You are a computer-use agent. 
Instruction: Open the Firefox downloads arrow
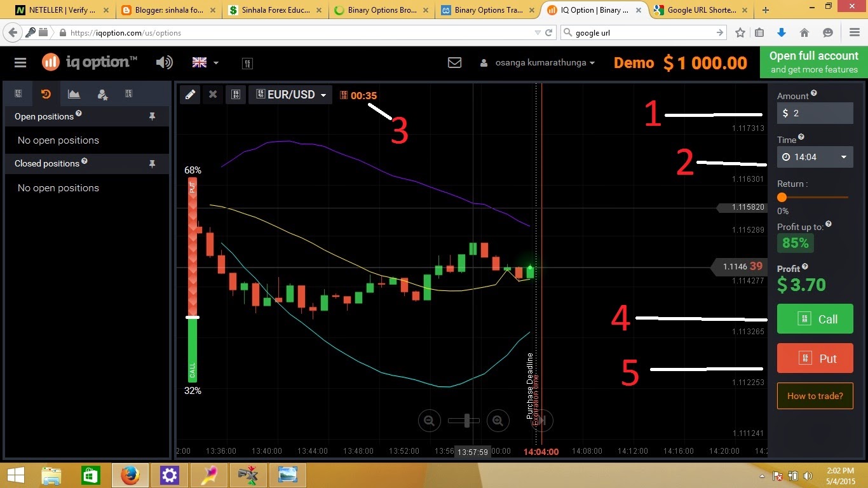tap(782, 32)
